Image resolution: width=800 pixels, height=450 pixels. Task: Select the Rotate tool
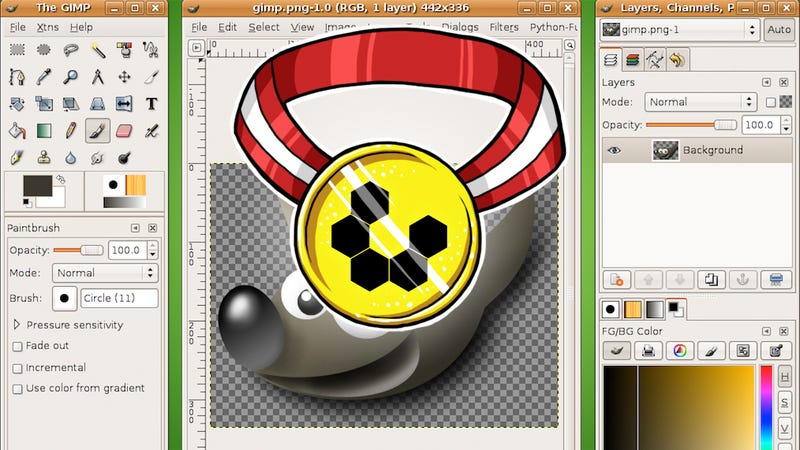17,104
